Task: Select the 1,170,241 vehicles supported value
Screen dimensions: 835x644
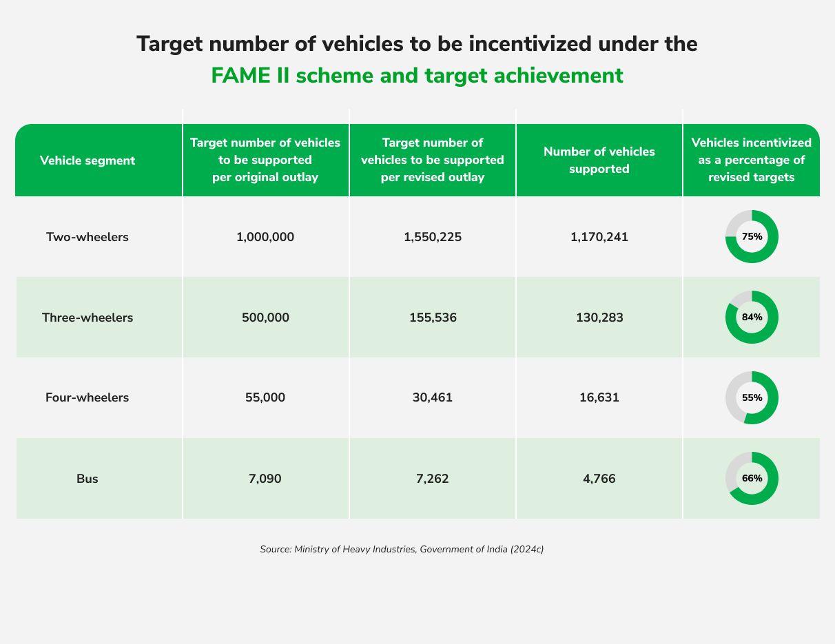Action: pyautogui.click(x=599, y=237)
